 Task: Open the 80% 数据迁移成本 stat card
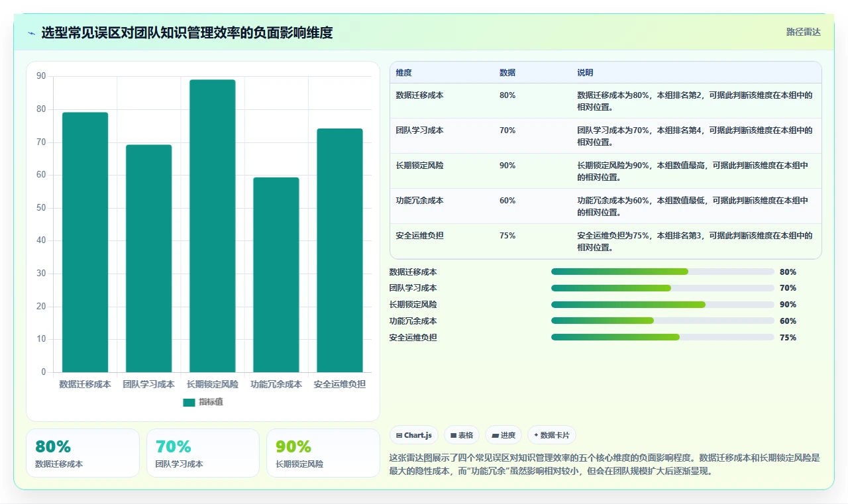tap(83, 453)
